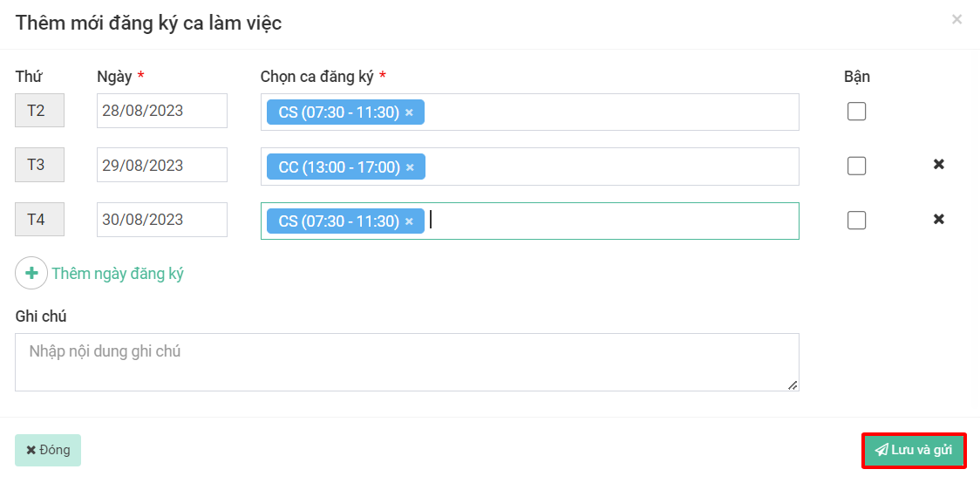
Task: Click the date field 29/08/2023
Action: coord(161,166)
